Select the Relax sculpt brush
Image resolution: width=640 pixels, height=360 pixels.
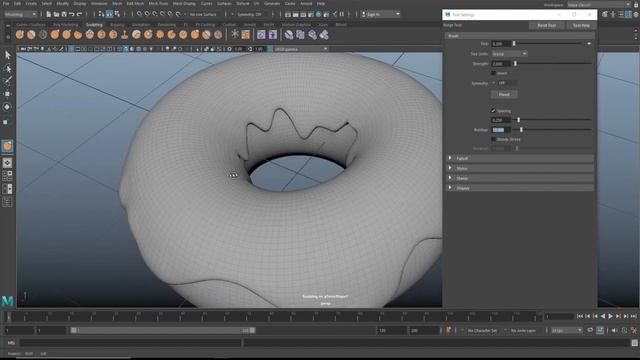click(43, 35)
